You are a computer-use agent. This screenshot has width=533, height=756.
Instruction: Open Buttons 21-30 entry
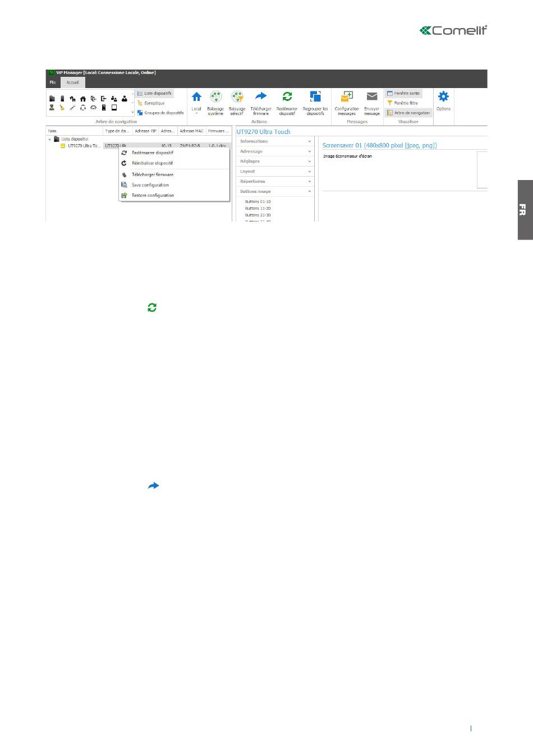coord(258,215)
